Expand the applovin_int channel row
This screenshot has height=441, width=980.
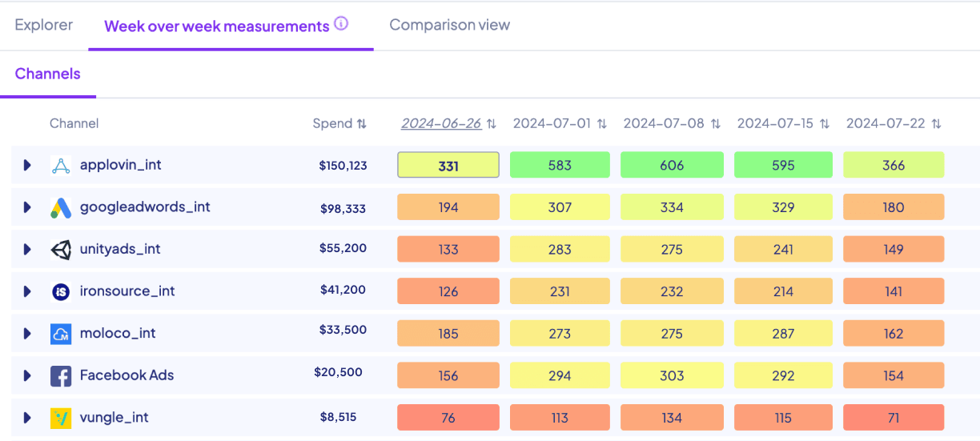pos(27,166)
